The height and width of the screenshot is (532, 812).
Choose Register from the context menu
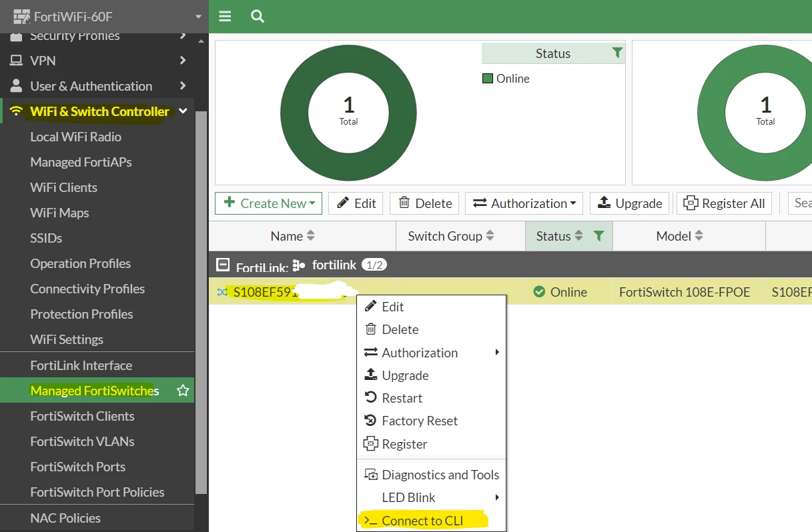click(x=431, y=444)
